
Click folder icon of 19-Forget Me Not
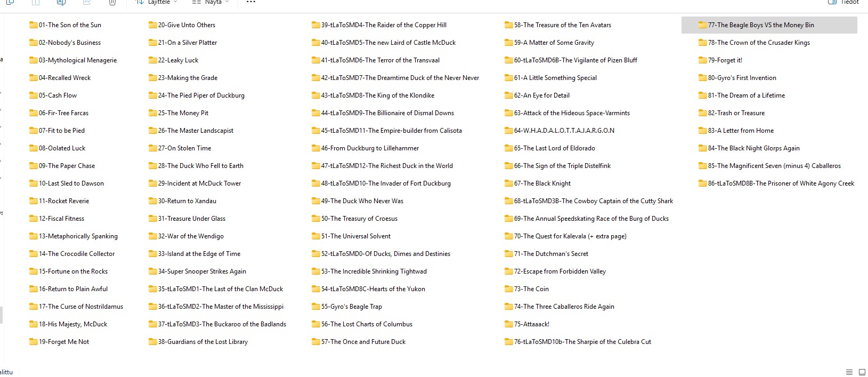point(34,342)
